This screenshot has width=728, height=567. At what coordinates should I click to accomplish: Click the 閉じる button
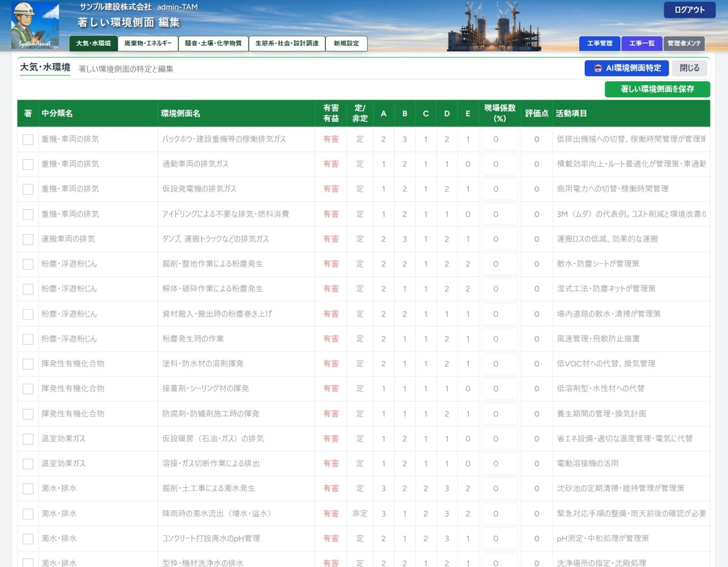tap(689, 68)
